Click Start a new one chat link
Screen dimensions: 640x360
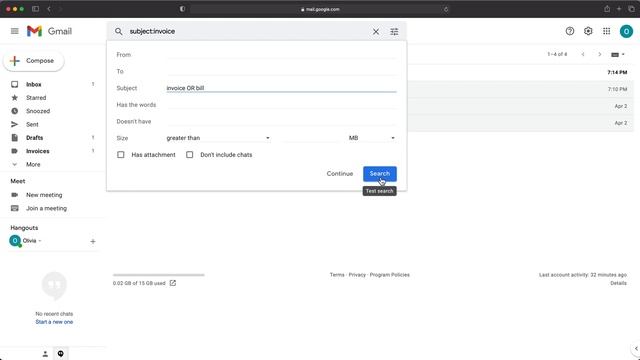coord(54,322)
